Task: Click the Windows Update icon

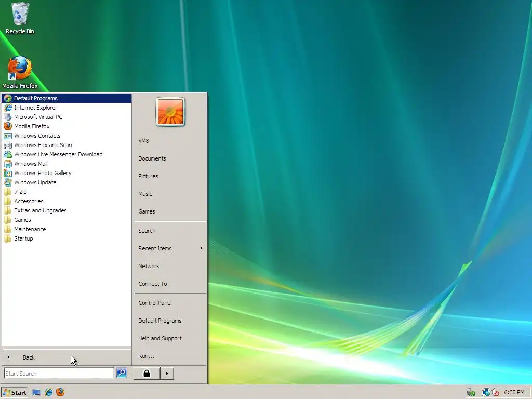Action: (x=7, y=182)
